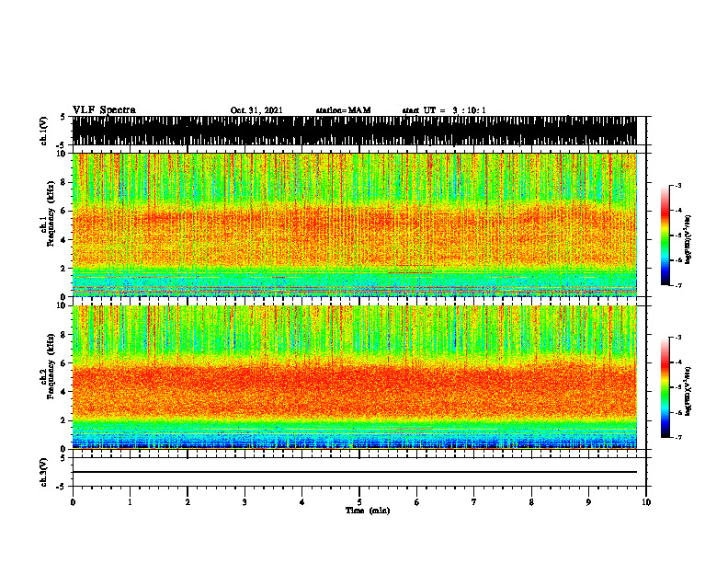The image size is (728, 563).
Task: Click the "Time (min)" axis label
Action: coord(368,511)
